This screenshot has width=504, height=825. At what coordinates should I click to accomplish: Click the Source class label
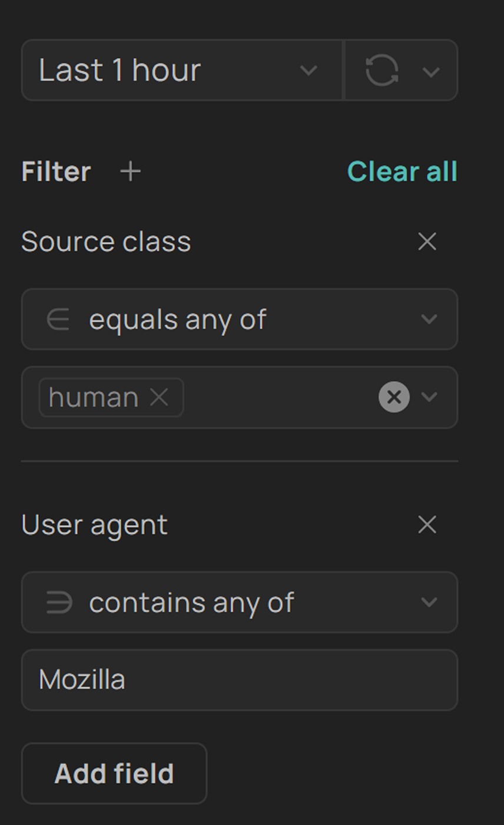click(x=106, y=242)
